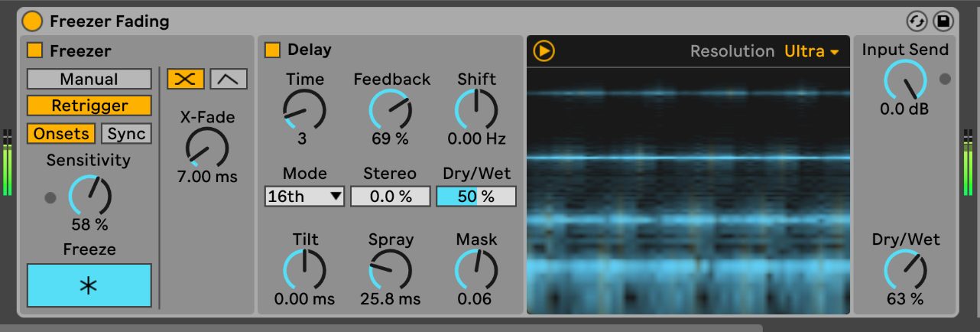Toggle the Freezer section on/off square
Viewport: 980px width, 332px height.
[x=35, y=50]
